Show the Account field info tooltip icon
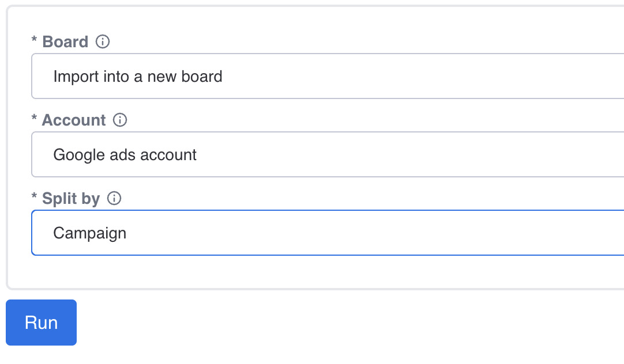Viewport: 624px width, 364px height. [x=120, y=120]
